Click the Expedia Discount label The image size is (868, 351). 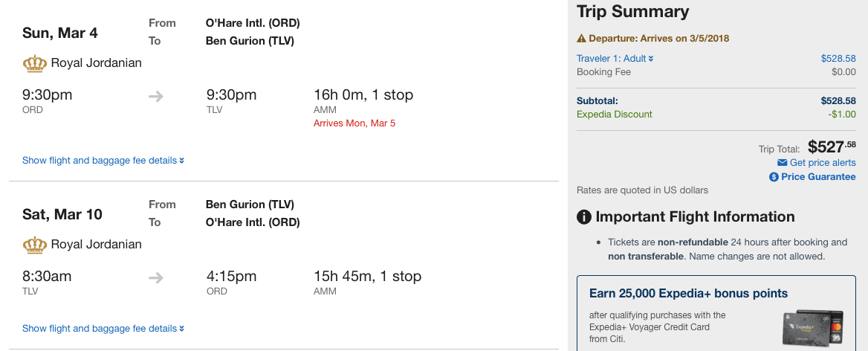(x=615, y=115)
